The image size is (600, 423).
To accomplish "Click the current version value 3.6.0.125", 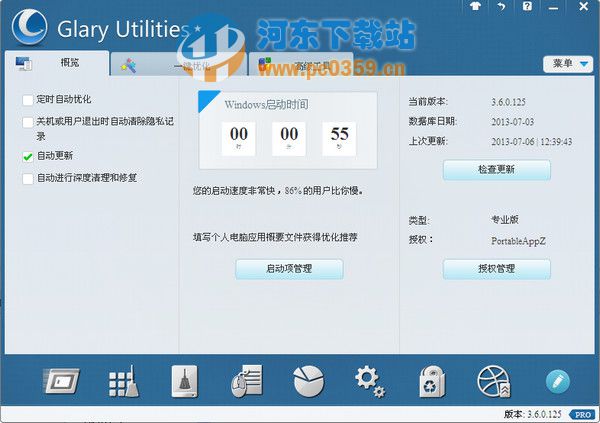I will [508, 102].
